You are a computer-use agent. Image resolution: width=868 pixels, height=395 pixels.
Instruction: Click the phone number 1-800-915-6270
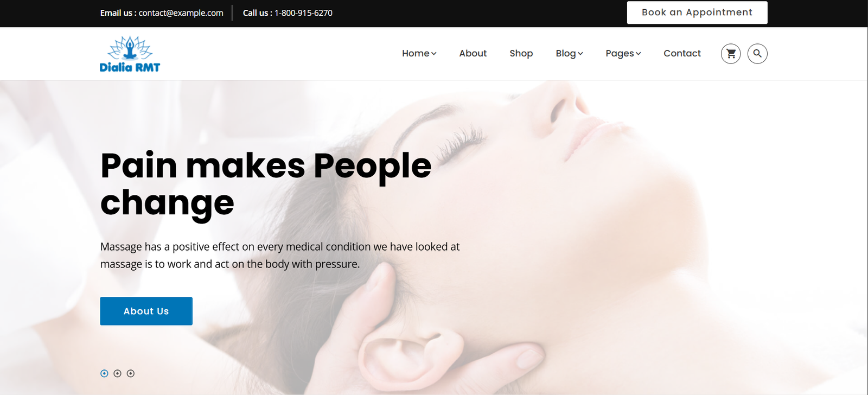(x=303, y=13)
